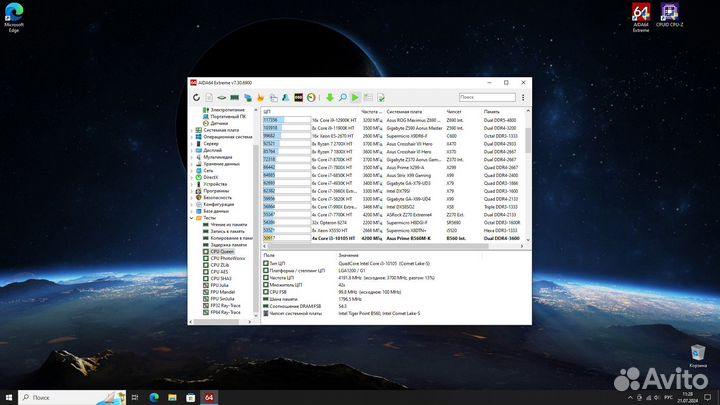Expand the Дисплей node
Screen dimensions: 720x405
point(191,151)
